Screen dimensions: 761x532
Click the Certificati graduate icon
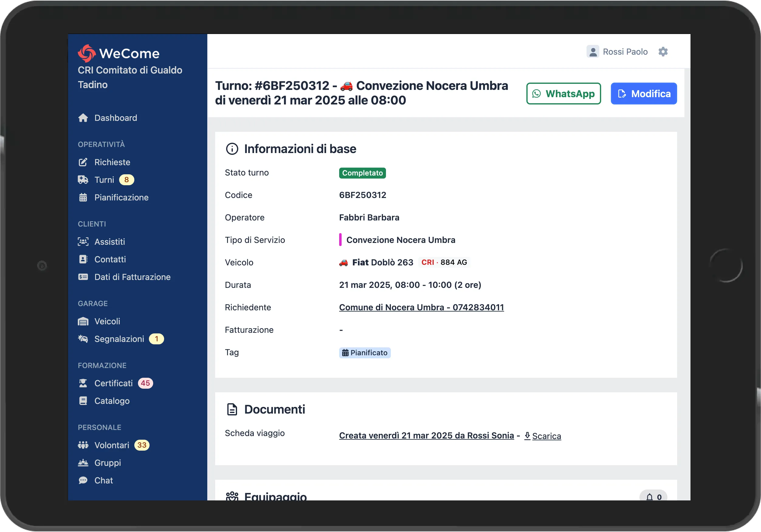[x=83, y=383]
